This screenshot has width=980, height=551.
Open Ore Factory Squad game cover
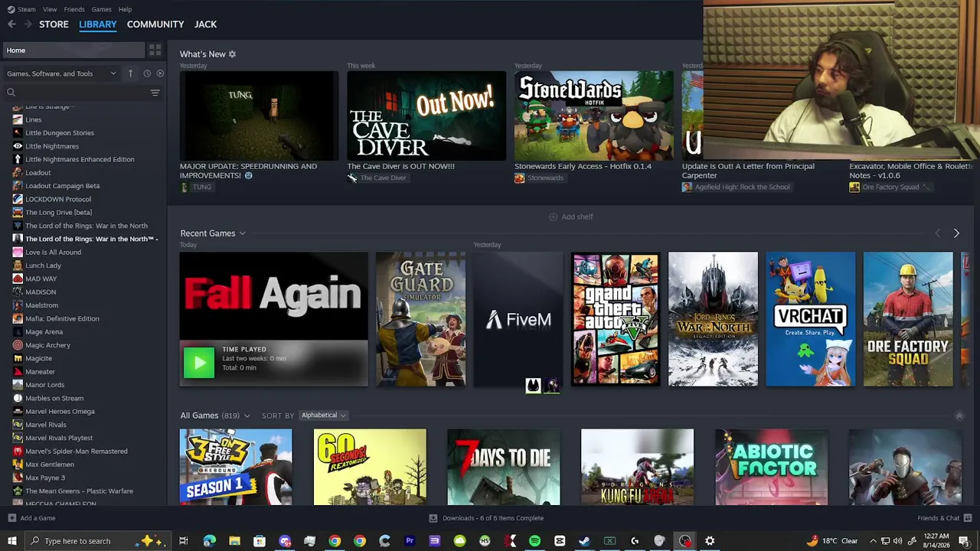click(x=908, y=319)
